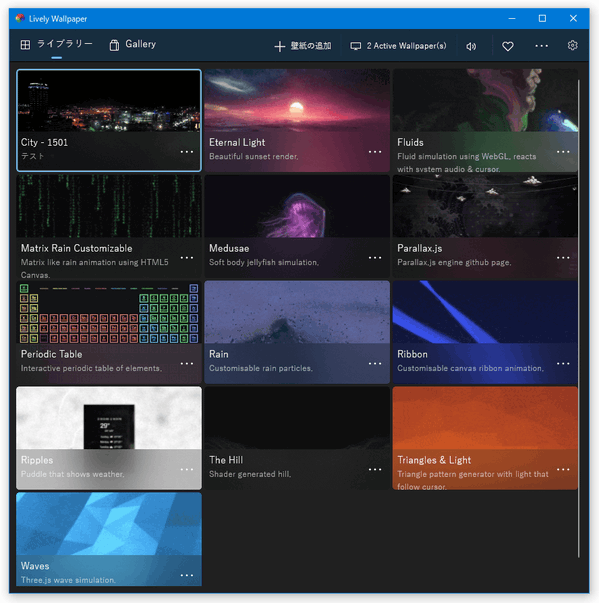Open the Ripples card options menu
This screenshot has height=603, width=599.
point(187,469)
